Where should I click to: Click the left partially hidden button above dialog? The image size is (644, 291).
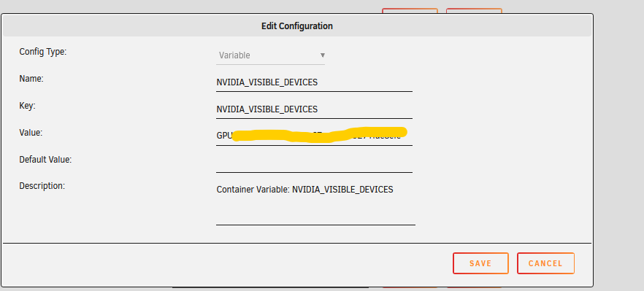coord(410,11)
